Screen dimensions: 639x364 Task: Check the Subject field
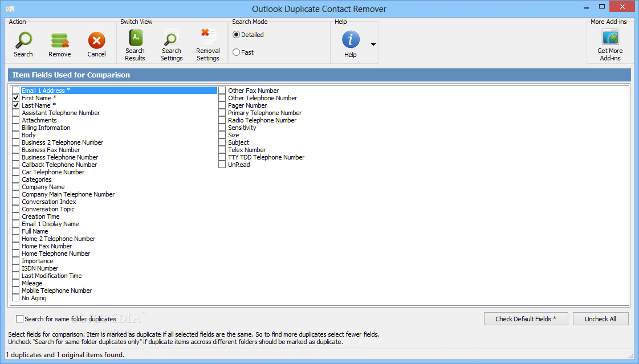coord(222,142)
